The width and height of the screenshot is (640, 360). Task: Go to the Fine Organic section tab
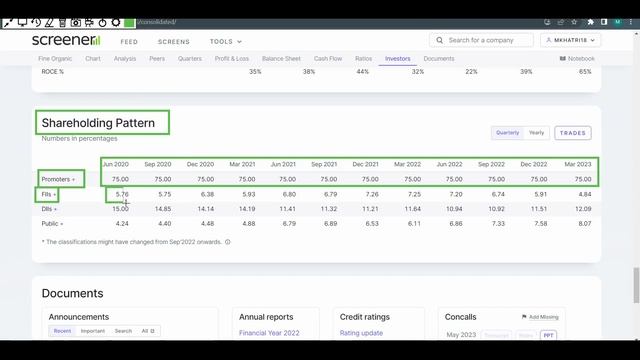tap(55, 59)
